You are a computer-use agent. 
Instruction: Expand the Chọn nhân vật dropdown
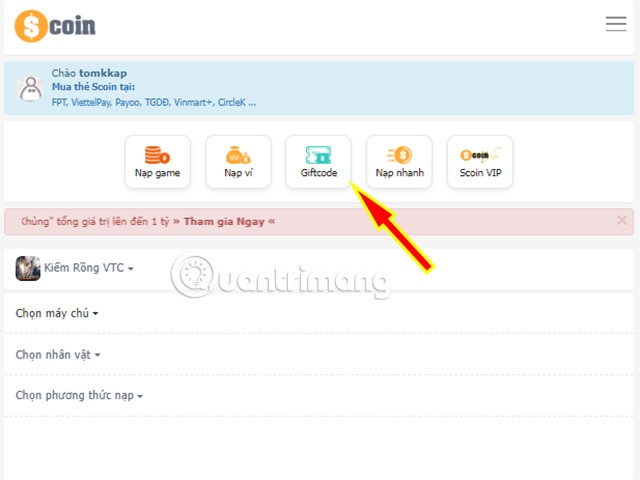pos(58,354)
